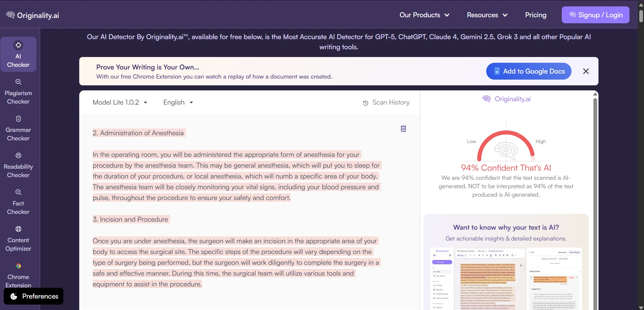Viewport: 644px width, 310px height.
Task: Click Add to Google Docs
Action: pos(528,71)
